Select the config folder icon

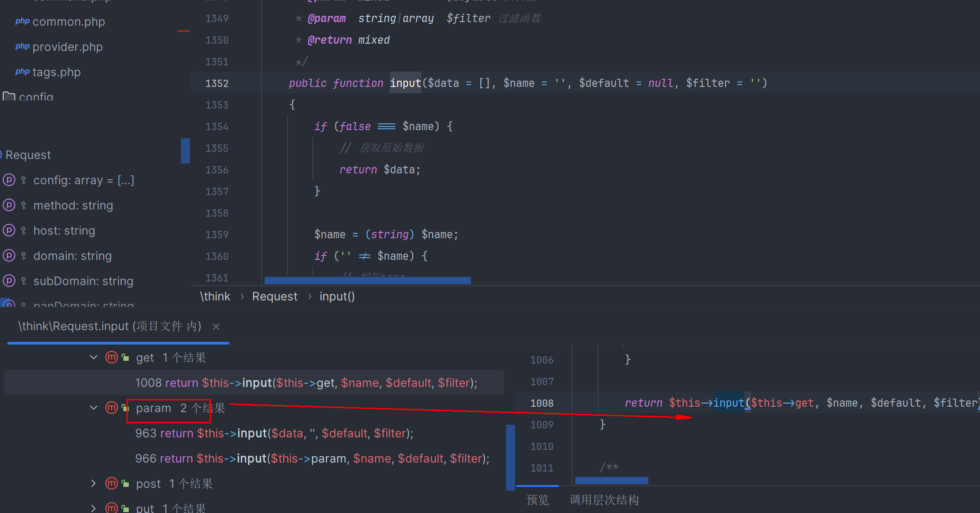(x=9, y=96)
